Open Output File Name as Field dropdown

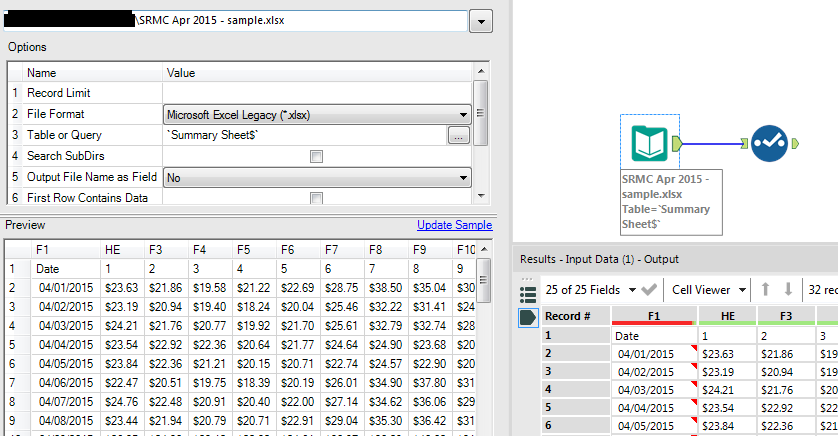[463, 177]
